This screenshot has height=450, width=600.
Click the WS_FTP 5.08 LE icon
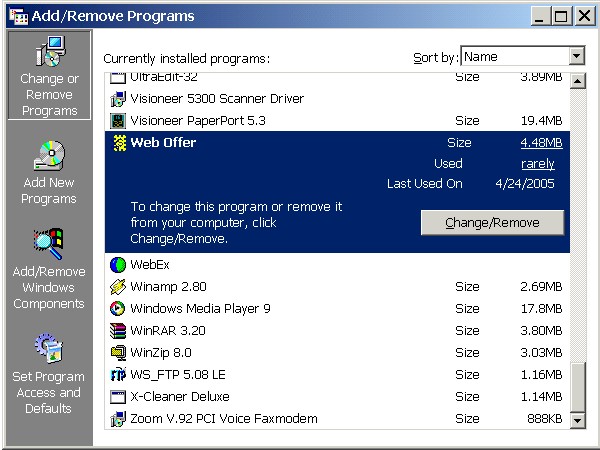click(118, 375)
